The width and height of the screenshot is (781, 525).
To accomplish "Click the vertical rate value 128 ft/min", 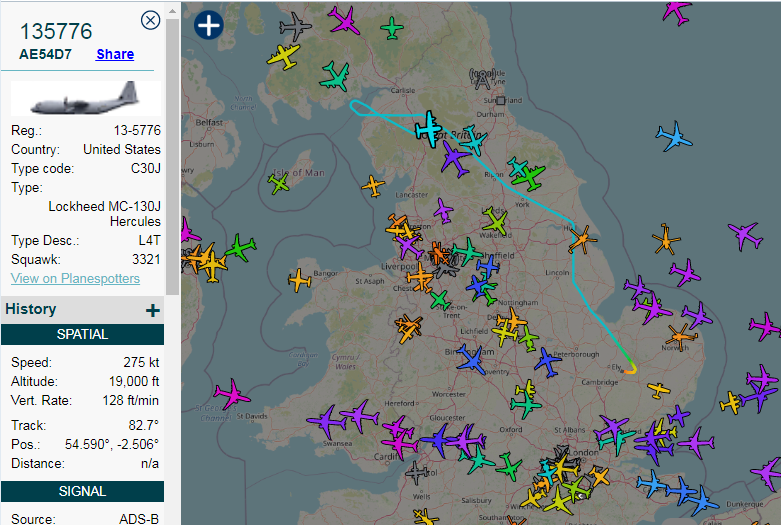I will 130,400.
